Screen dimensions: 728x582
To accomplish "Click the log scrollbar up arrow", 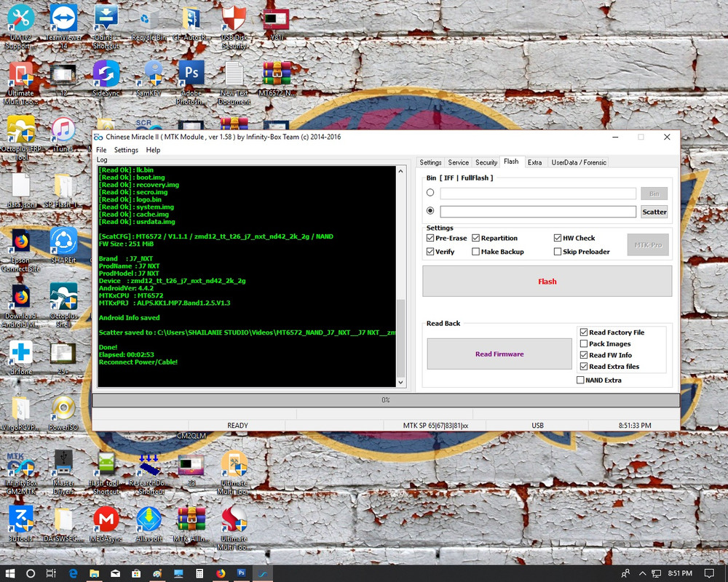I will pyautogui.click(x=400, y=171).
